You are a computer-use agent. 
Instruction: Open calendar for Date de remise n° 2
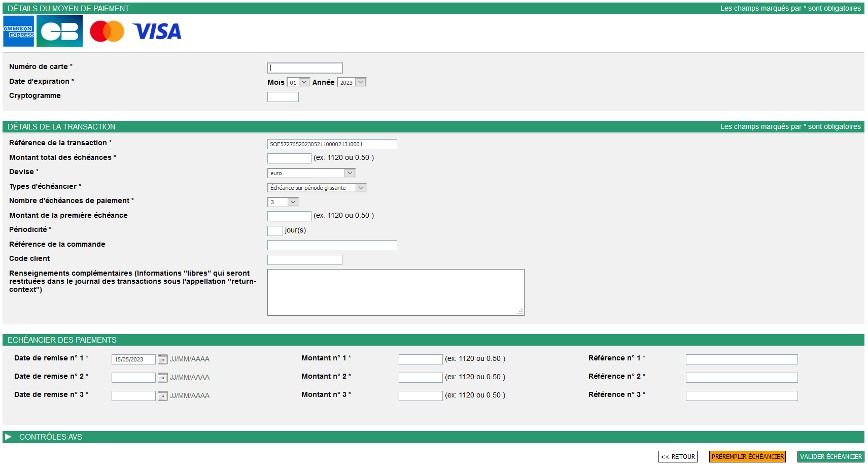click(x=162, y=378)
